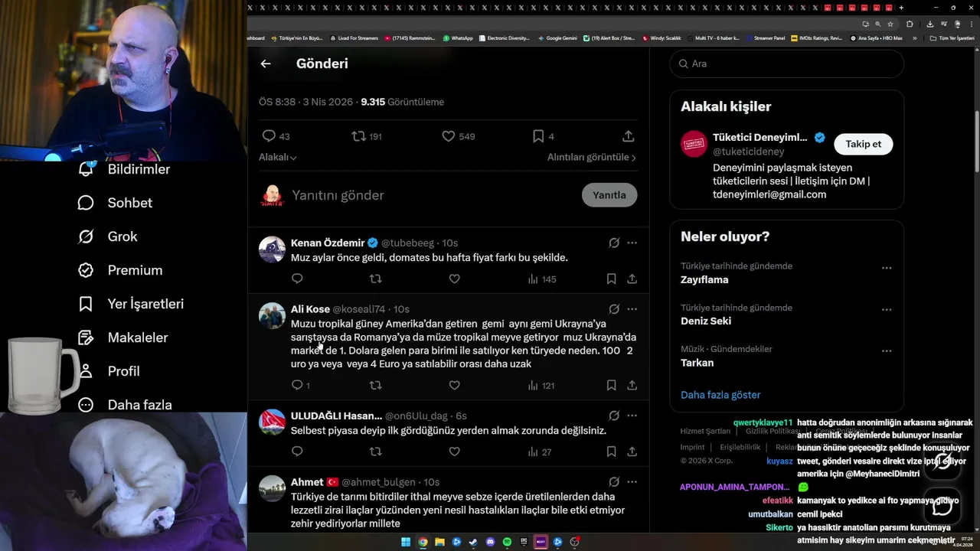The image size is (980, 551).
Task: Open Hizmet Şartları footer link
Action: pyautogui.click(x=705, y=432)
